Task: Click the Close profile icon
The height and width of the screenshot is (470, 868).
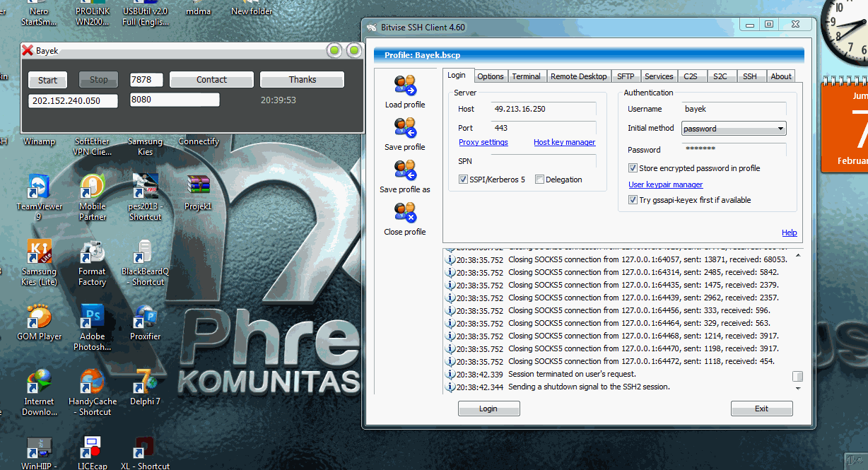Action: (x=405, y=212)
